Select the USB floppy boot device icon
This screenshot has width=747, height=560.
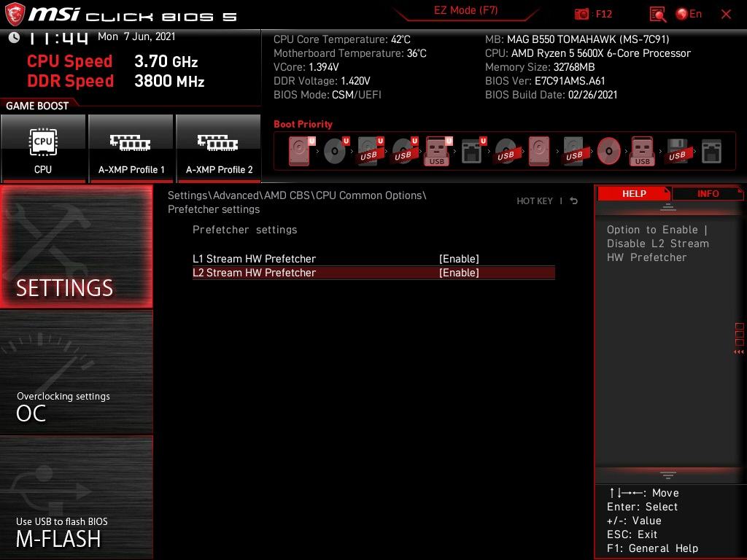pyautogui.click(x=677, y=151)
